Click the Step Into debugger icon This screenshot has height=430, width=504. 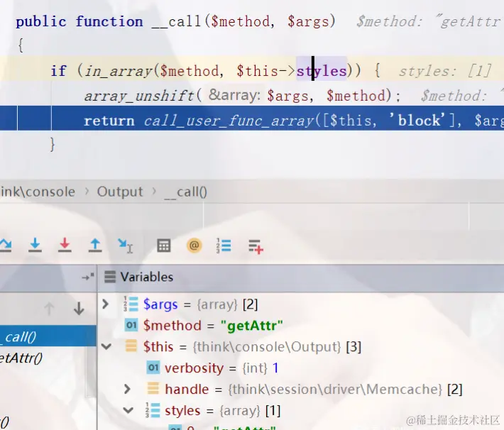click(35, 246)
